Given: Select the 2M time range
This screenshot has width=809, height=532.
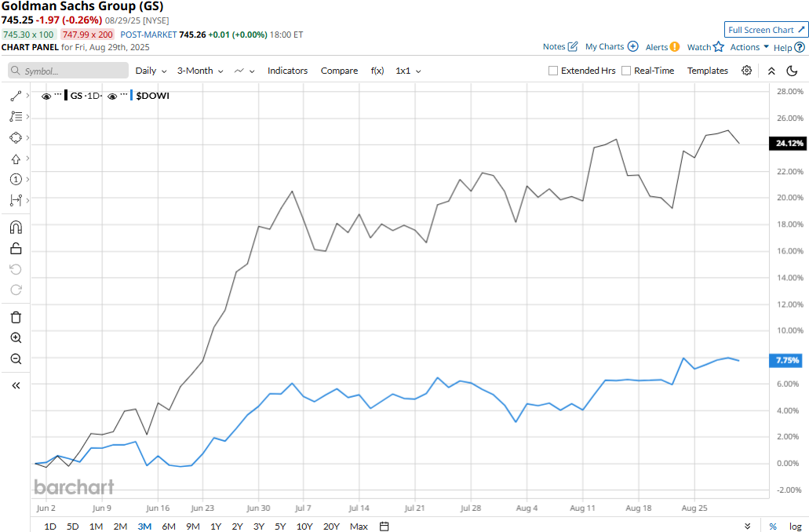Looking at the screenshot, I should coord(120,527).
